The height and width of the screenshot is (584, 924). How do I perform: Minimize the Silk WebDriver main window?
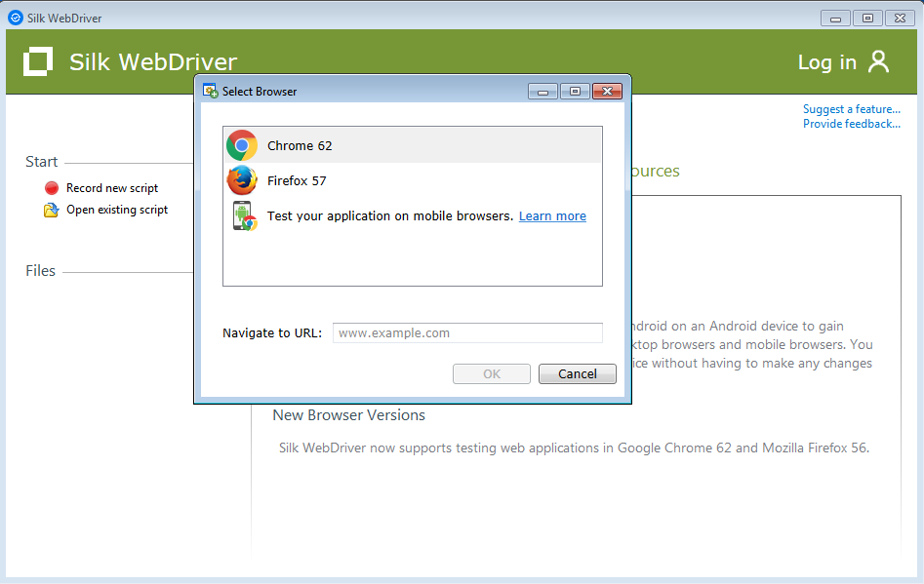pyautogui.click(x=835, y=19)
